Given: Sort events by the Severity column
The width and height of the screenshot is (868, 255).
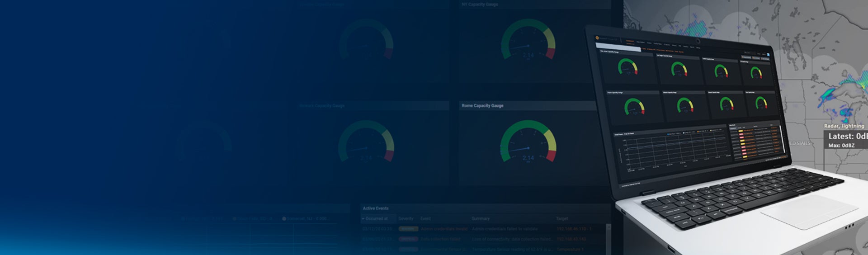Looking at the screenshot, I should pyautogui.click(x=406, y=219).
